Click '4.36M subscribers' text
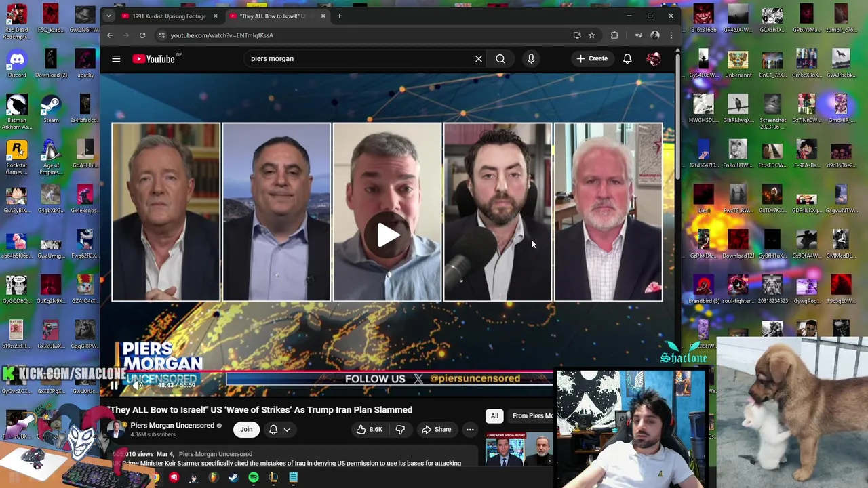The width and height of the screenshot is (868, 488). pos(153,434)
